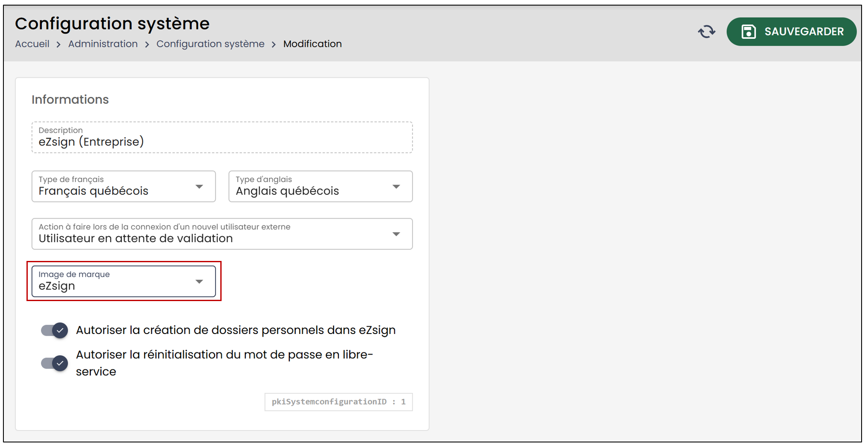Click the Image de marque arrow icon

pos(199,281)
